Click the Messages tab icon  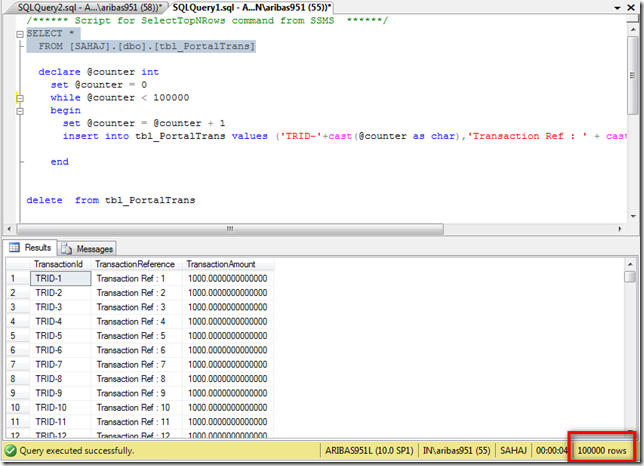click(x=68, y=247)
